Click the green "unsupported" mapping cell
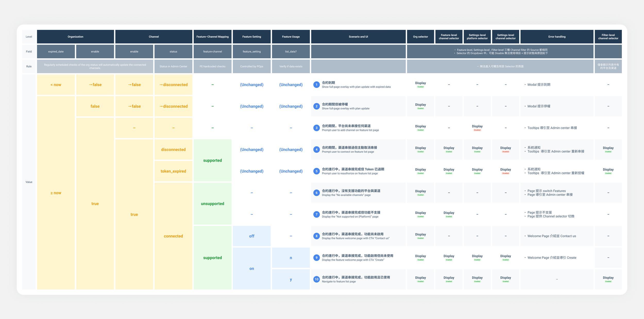This screenshot has height=319, width=644. click(212, 203)
